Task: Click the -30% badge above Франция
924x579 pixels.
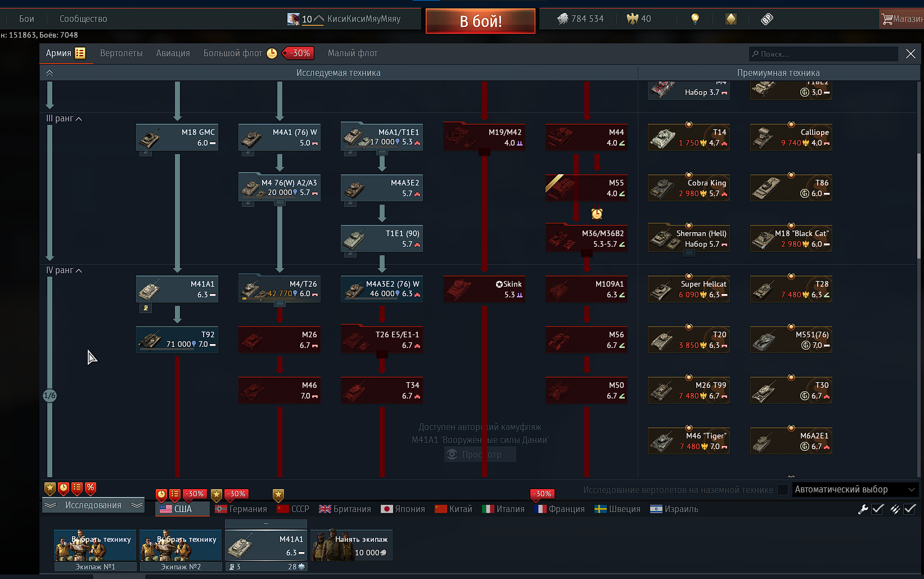Action: (542, 494)
